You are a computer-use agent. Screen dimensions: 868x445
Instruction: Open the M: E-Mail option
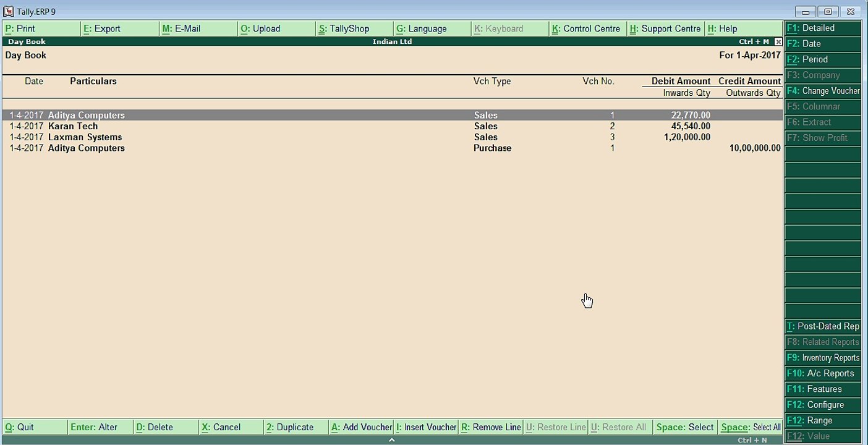(x=198, y=28)
